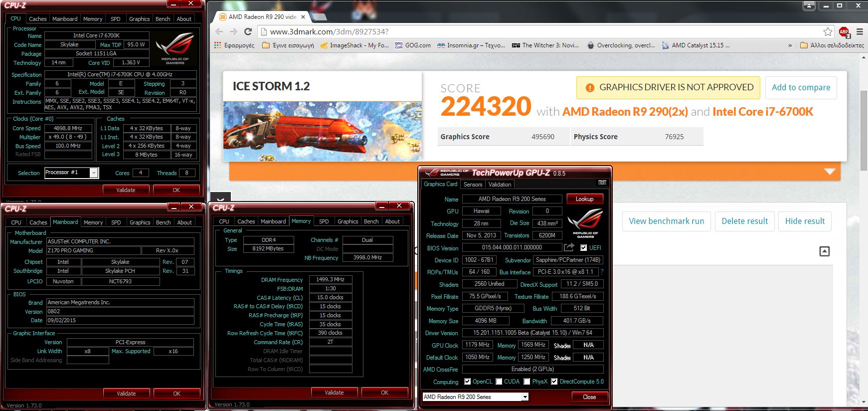Image resolution: width=868 pixels, height=411 pixels.
Task: In the top CPU-Z CPU window, open Caches tab
Action: [37, 19]
